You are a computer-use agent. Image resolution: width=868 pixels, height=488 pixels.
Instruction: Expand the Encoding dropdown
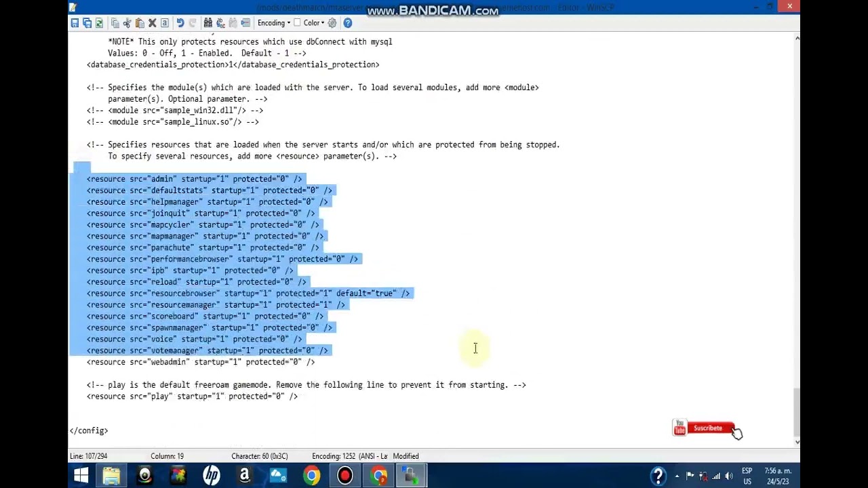[x=274, y=23]
